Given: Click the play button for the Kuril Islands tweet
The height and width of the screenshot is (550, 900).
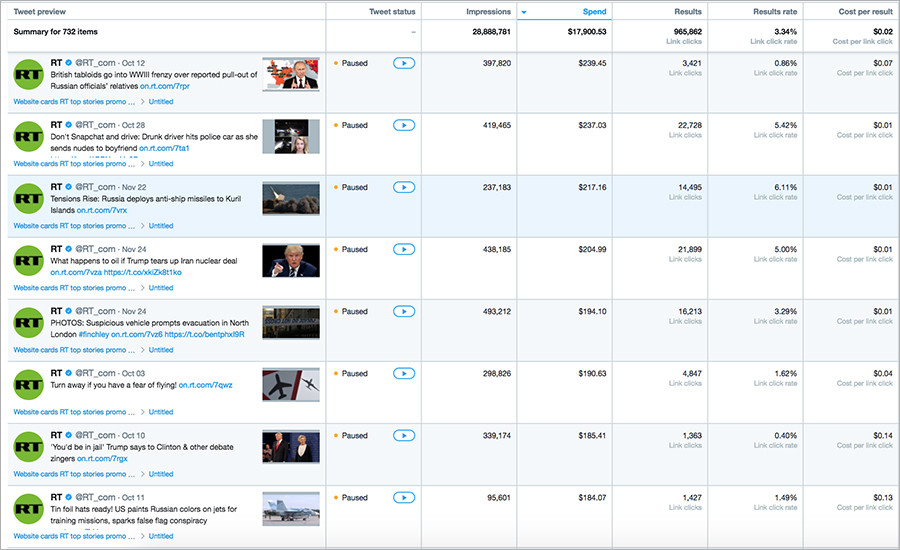Looking at the screenshot, I should pos(404,187).
